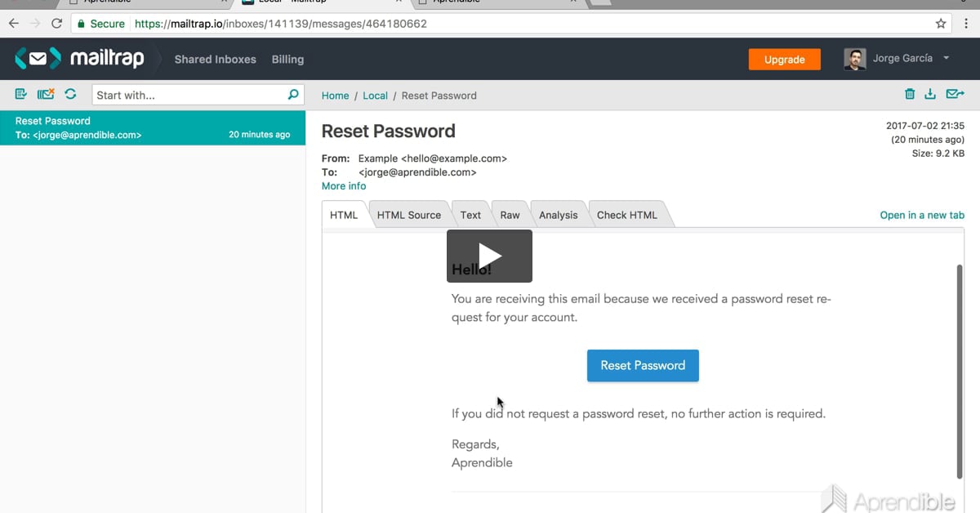The image size is (980, 513).
Task: Select the Reset Password message in list
Action: [153, 128]
